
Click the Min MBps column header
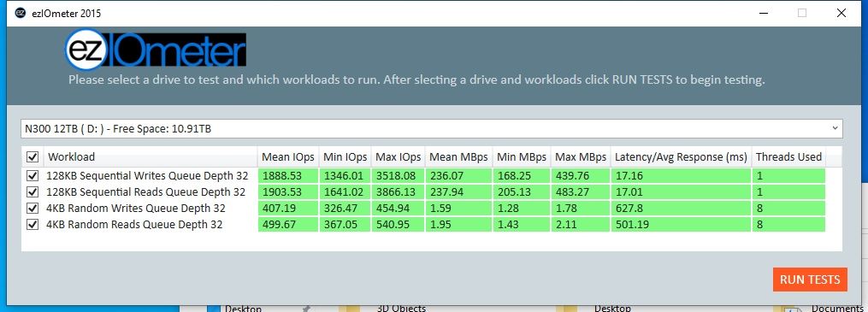coord(522,156)
